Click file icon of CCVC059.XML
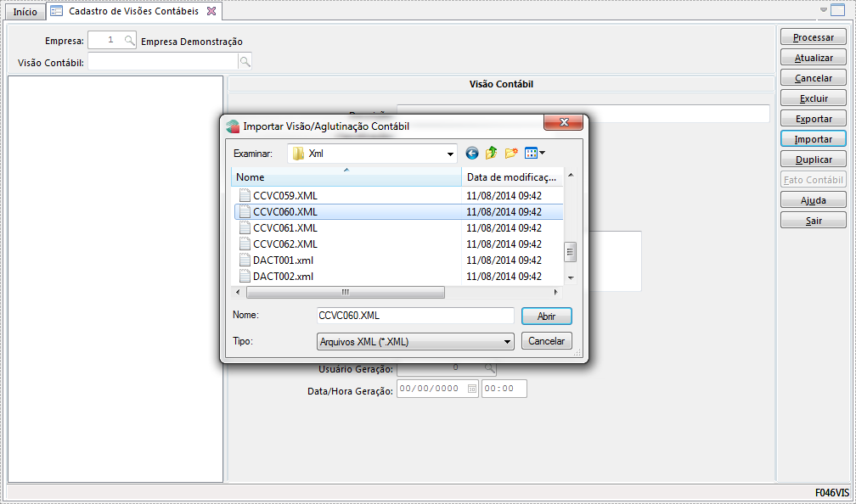856x504 pixels. point(245,195)
